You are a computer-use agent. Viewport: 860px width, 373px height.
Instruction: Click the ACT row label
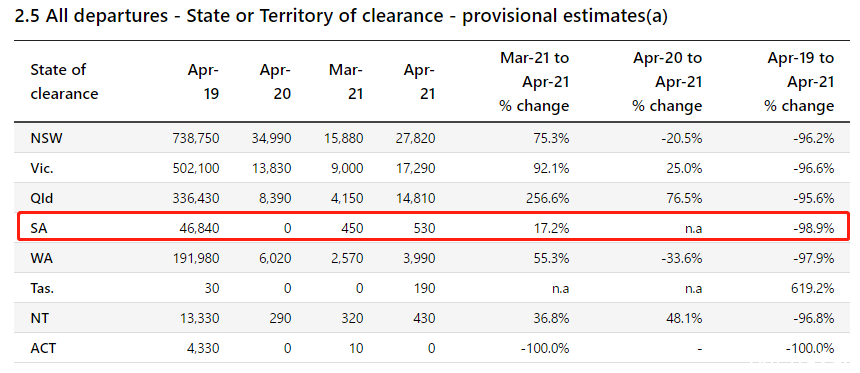click(43, 348)
